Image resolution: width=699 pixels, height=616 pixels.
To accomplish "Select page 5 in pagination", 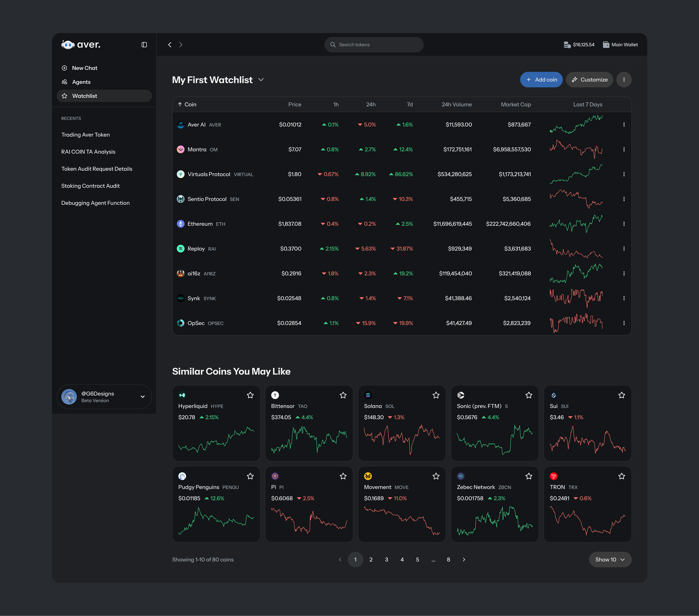I will [x=417, y=560].
